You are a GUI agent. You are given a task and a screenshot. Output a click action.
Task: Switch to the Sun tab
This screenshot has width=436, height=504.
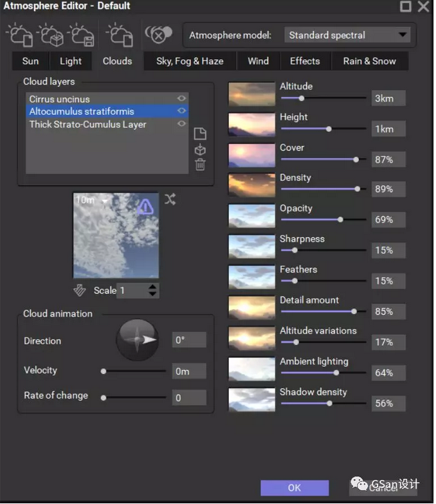pos(30,60)
